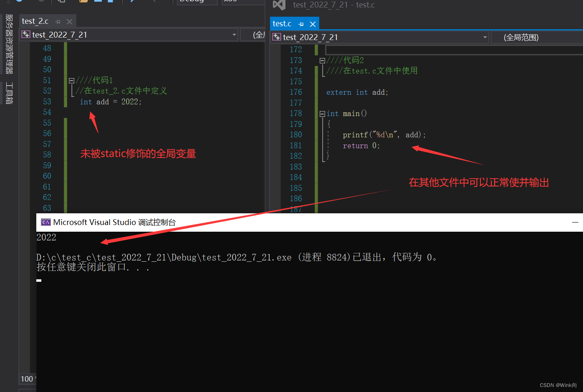Switch to the test_2.c editor tab

click(x=35, y=21)
